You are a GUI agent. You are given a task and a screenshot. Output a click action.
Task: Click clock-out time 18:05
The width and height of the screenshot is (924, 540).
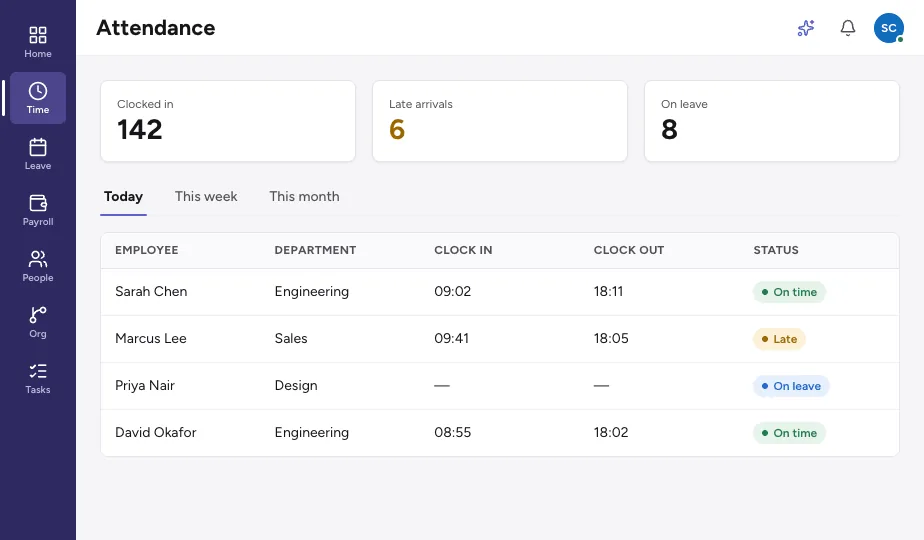(611, 338)
